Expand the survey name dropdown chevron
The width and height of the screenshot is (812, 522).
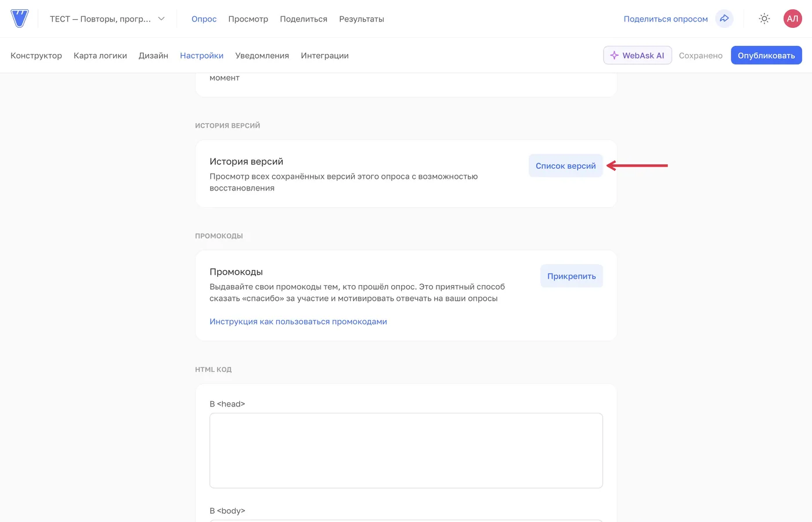pos(161,19)
